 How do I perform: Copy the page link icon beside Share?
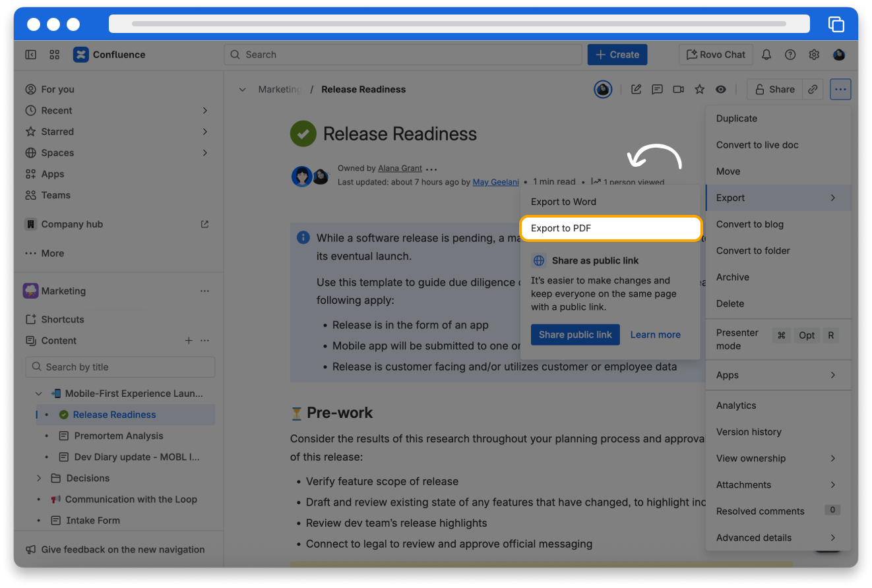(x=813, y=90)
